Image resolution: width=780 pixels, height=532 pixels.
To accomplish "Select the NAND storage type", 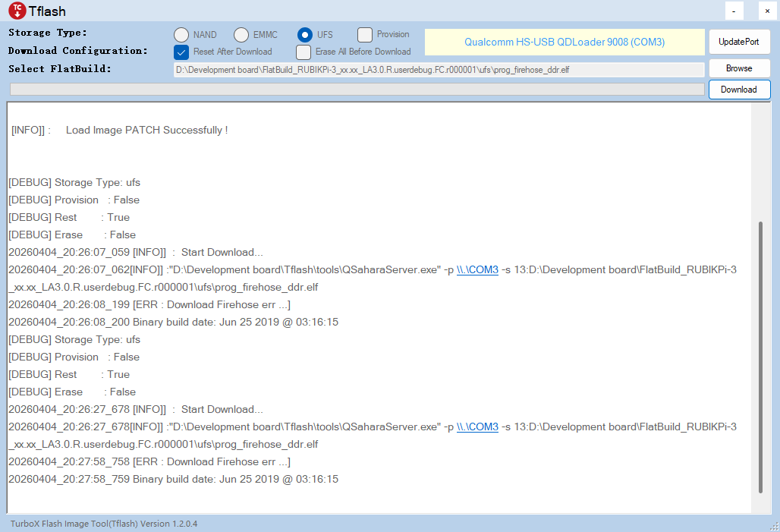I will pyautogui.click(x=181, y=35).
